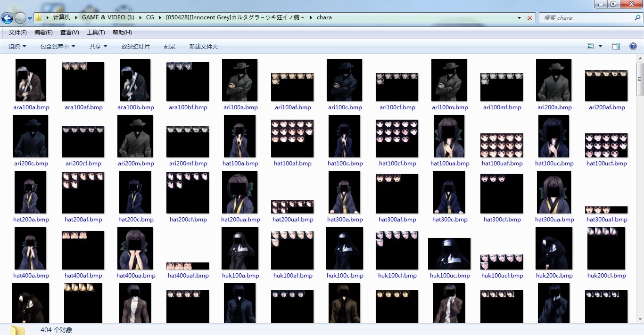Select the [050428][Innocent Grey] folder breadcrumb
This screenshot has width=644, height=335.
click(235, 17)
